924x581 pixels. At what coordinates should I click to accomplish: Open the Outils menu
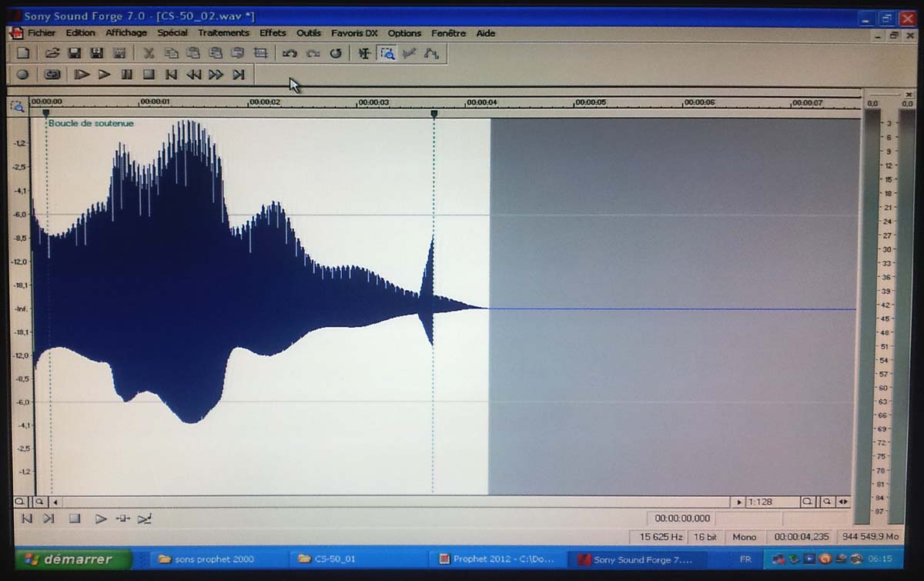coord(309,33)
